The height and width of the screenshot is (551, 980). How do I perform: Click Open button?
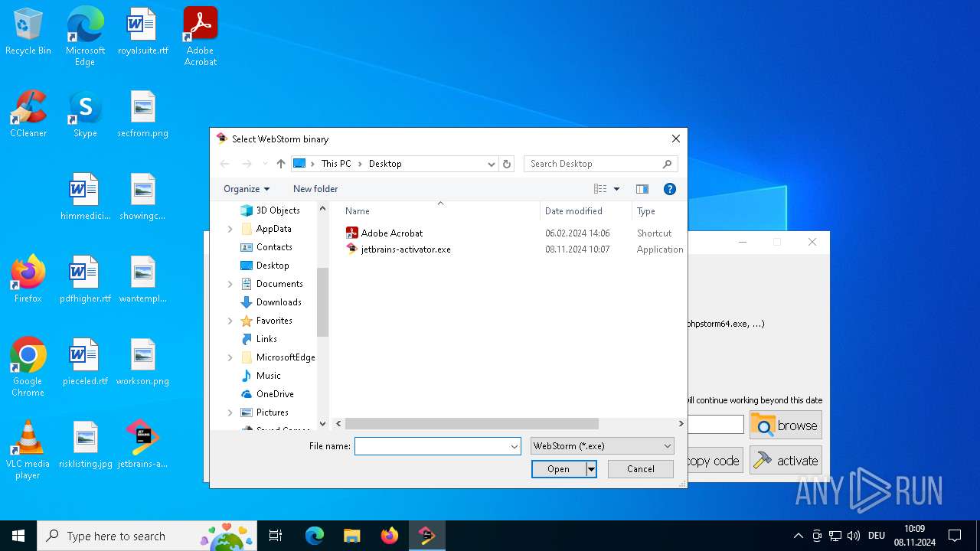(x=559, y=469)
